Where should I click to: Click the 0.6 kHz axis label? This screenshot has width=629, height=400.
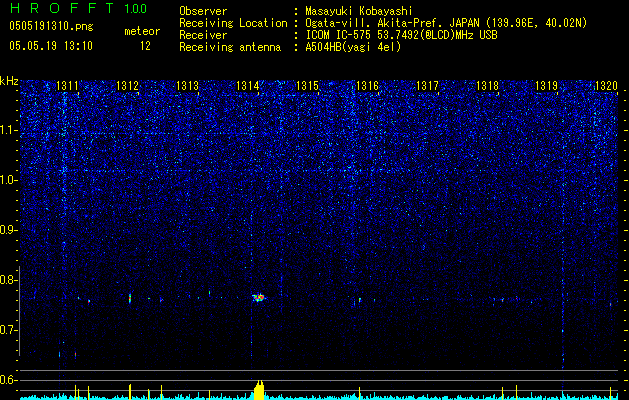(9, 380)
